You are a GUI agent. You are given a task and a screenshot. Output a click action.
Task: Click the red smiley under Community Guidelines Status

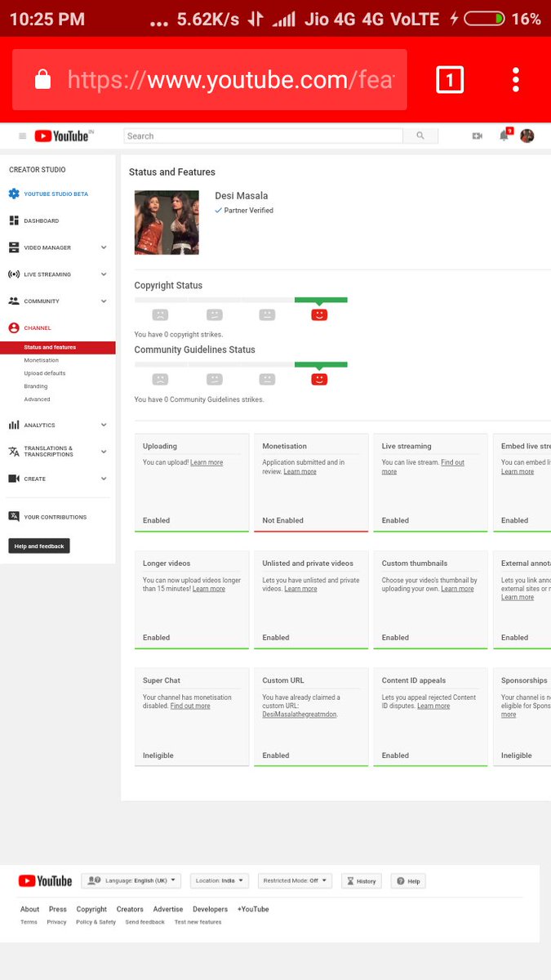pyautogui.click(x=319, y=379)
